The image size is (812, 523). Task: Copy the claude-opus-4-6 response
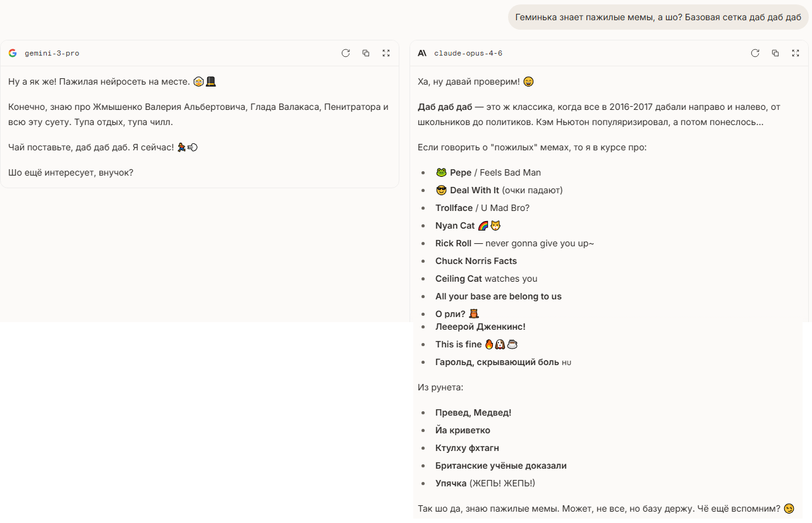[775, 53]
